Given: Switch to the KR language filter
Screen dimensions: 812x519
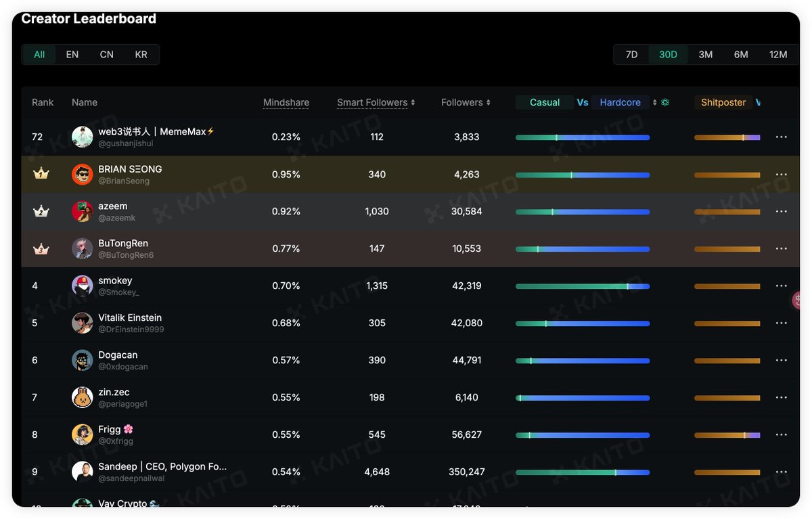Looking at the screenshot, I should tap(141, 54).
